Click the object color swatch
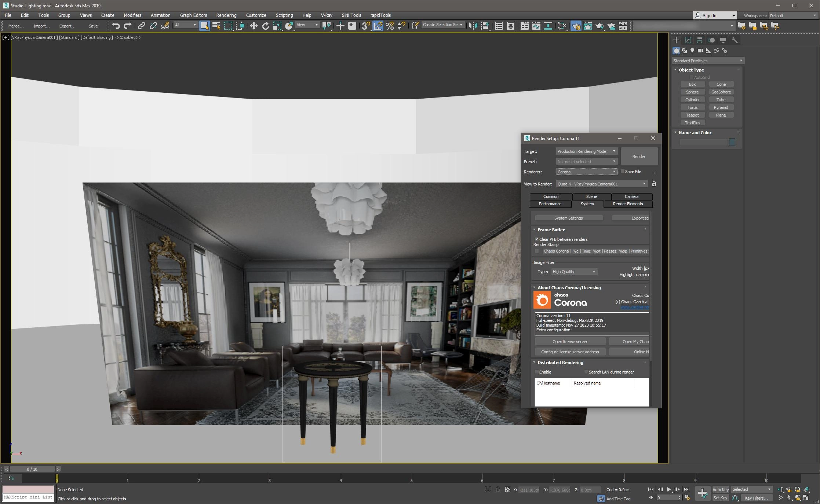Viewport: 820px width, 504px height. click(x=732, y=142)
